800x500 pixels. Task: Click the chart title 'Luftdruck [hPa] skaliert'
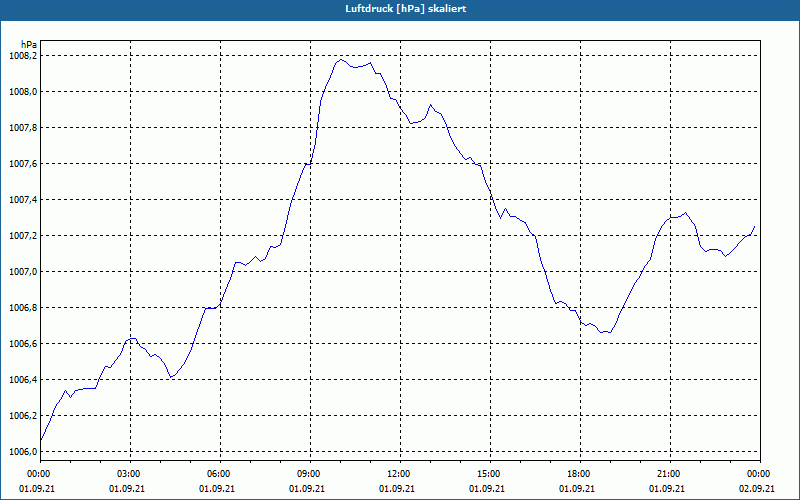pyautogui.click(x=405, y=9)
